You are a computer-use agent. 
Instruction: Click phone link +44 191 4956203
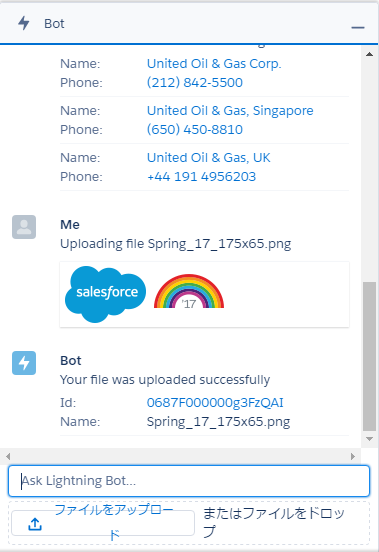point(201,176)
